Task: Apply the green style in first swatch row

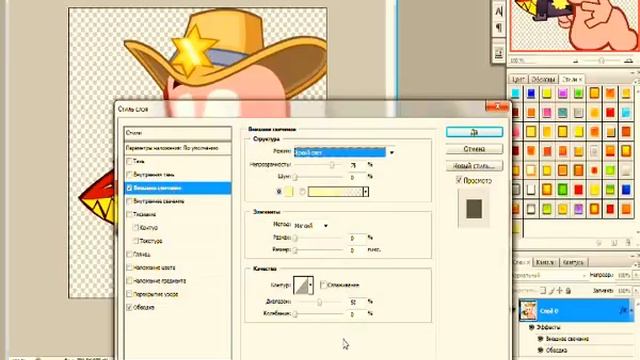Action: coord(578,93)
